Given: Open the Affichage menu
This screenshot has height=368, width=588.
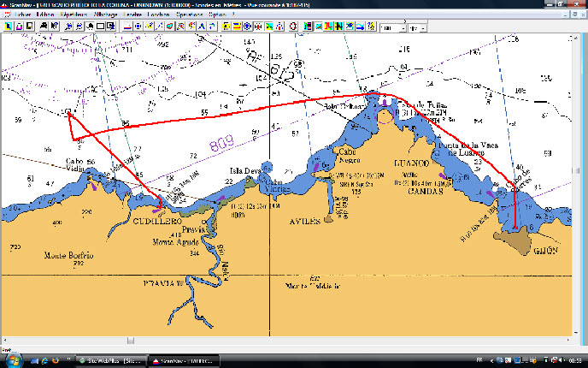Looking at the screenshot, I should coord(106,15).
